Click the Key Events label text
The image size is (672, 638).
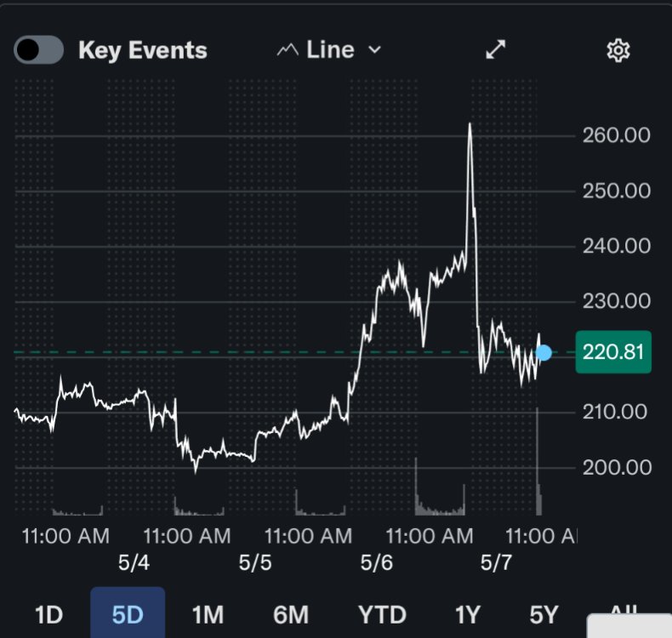[x=143, y=50]
